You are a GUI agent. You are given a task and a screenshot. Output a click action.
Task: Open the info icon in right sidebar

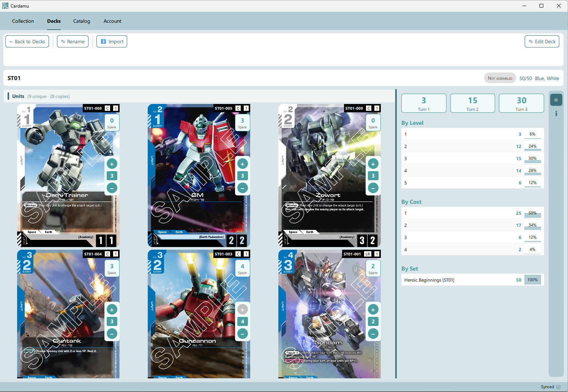point(556,113)
